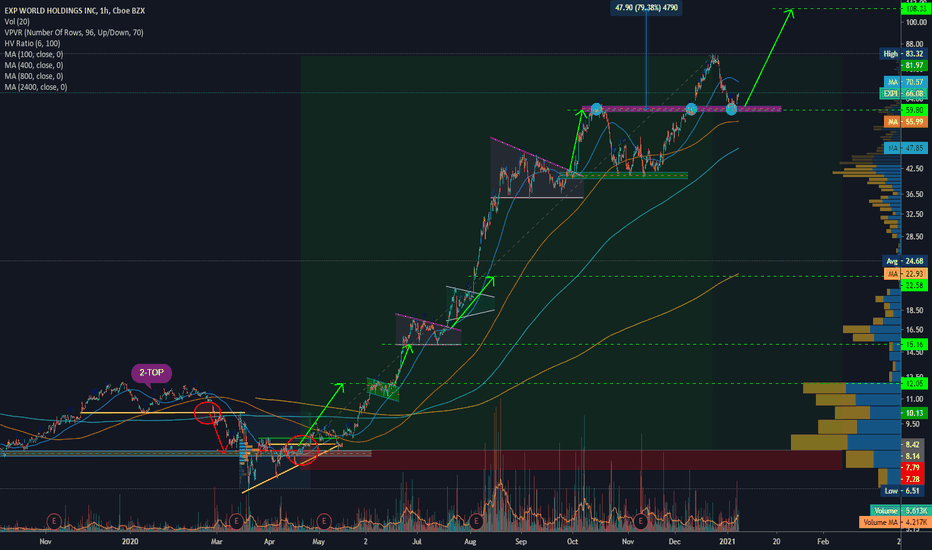Screen dimensions: 932x550
Task: Click the High 83.32 price label
Action: pos(903,54)
